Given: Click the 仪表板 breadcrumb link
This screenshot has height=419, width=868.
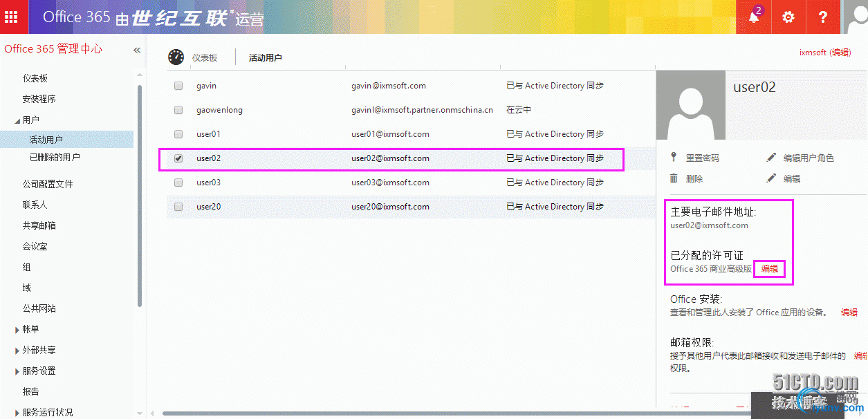Looking at the screenshot, I should [205, 58].
